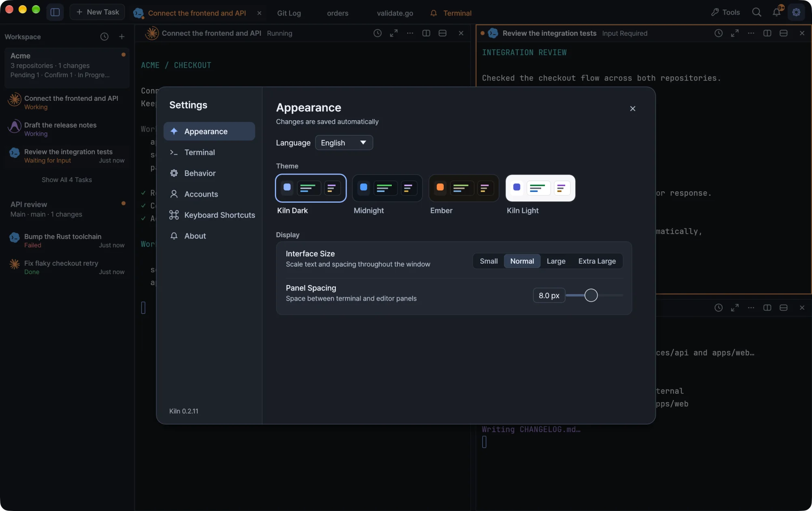812x511 pixels.
Task: Choose the Kiln Dark theme
Action: tap(311, 188)
